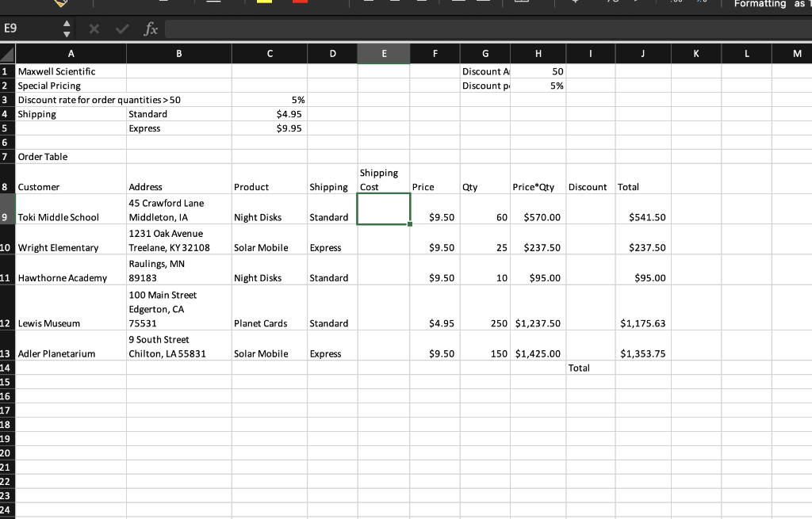This screenshot has width=812, height=519.
Task: Select row 1 header
Action: (7, 71)
